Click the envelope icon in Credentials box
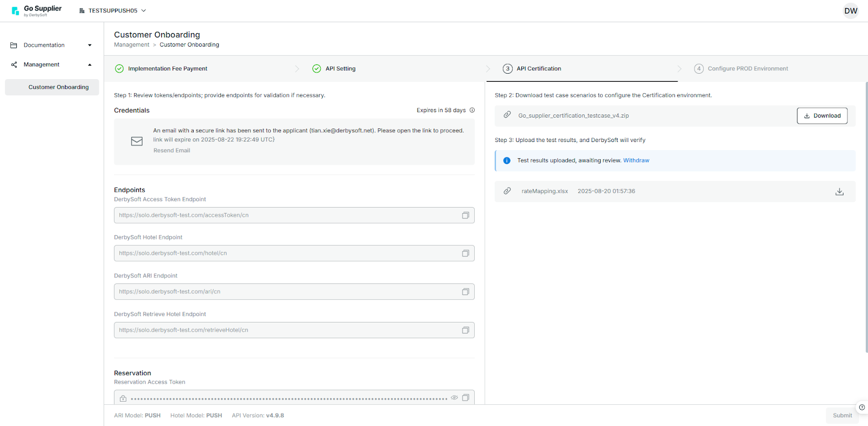 137,141
